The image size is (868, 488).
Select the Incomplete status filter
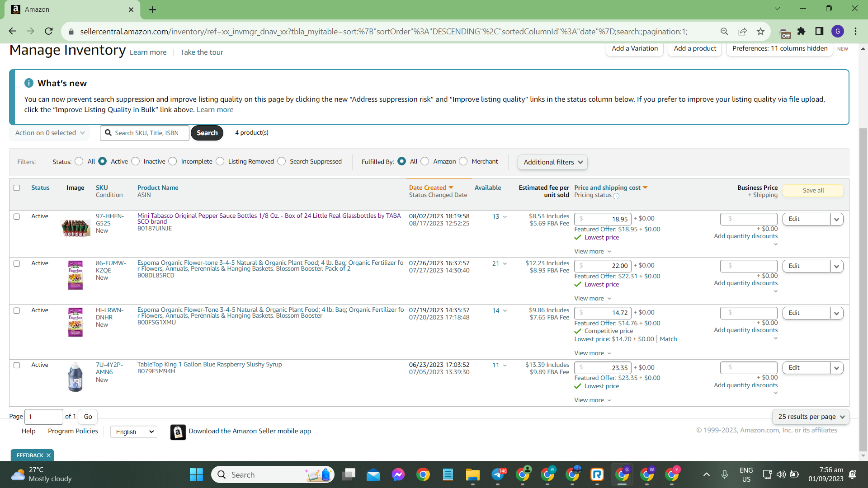click(x=173, y=161)
